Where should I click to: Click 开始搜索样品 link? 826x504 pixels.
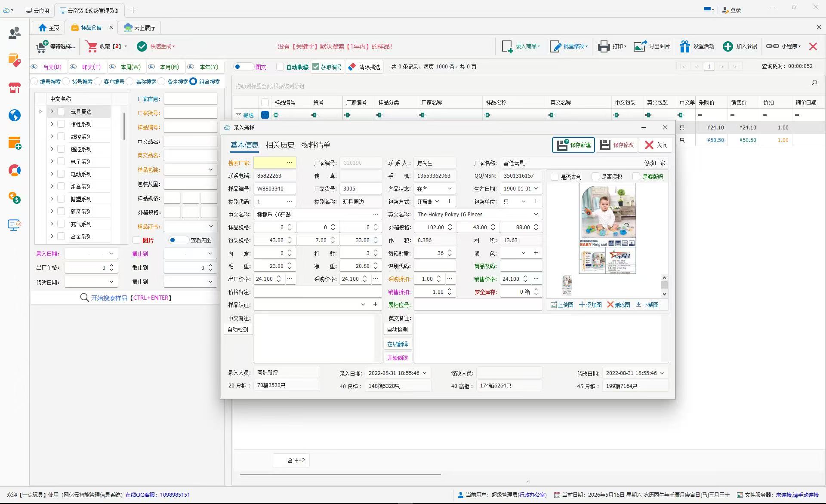(x=109, y=298)
